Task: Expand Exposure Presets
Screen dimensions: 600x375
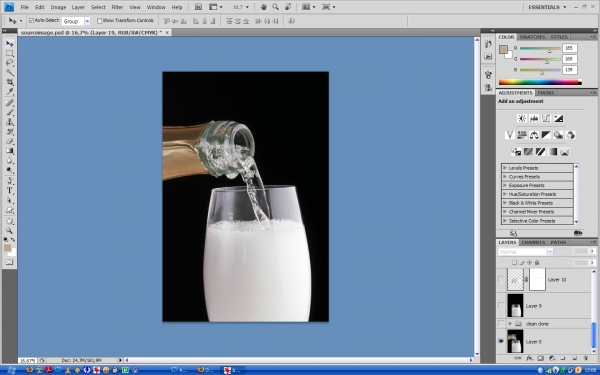Action: [505, 185]
